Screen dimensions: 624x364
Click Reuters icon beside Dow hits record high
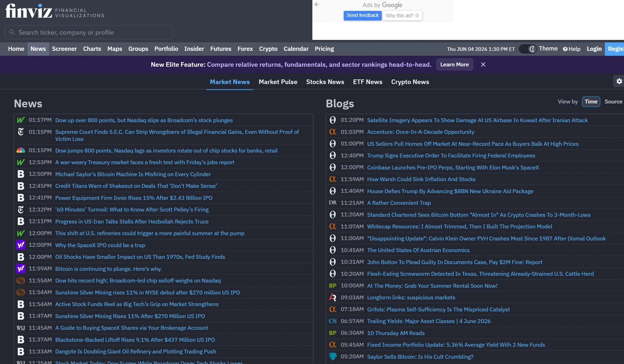21,281
